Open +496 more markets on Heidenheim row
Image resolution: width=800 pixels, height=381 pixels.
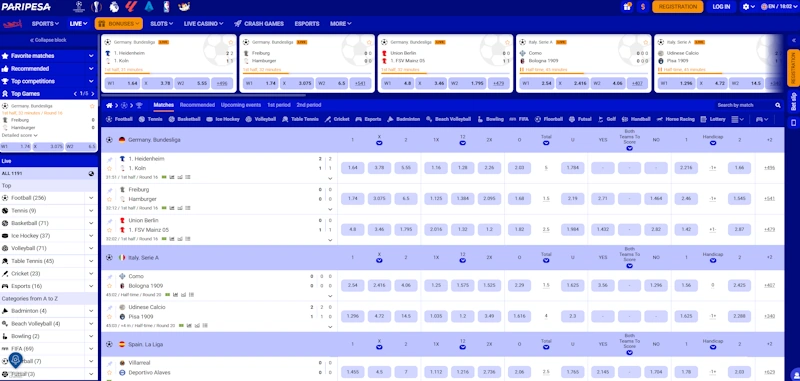(x=769, y=168)
